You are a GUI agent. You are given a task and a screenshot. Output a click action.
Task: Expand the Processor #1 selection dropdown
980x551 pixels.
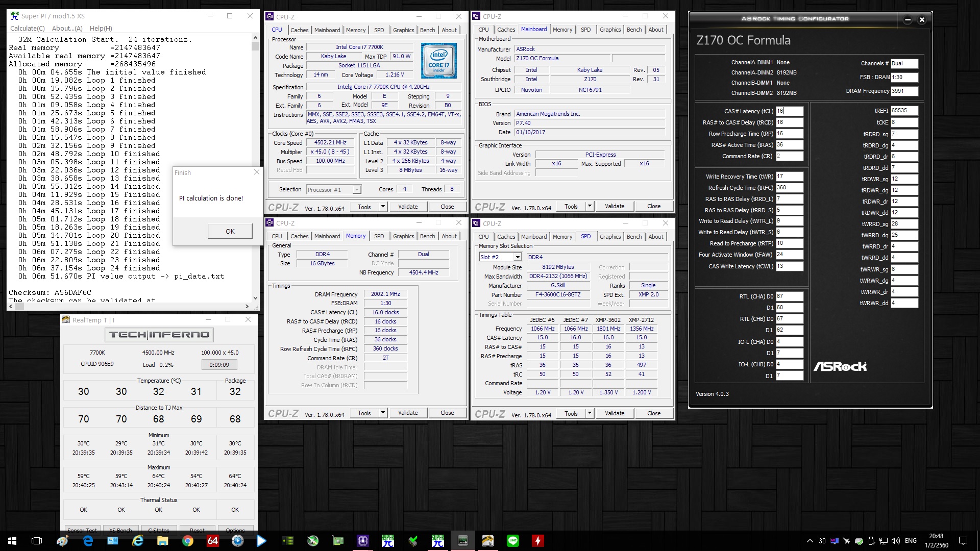(x=357, y=190)
